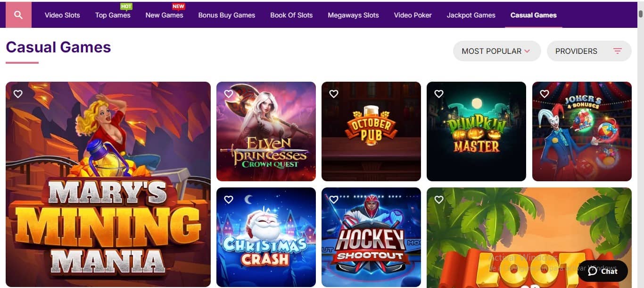Open the search magnifier icon
Screen dimensions: 644x288
click(x=18, y=15)
